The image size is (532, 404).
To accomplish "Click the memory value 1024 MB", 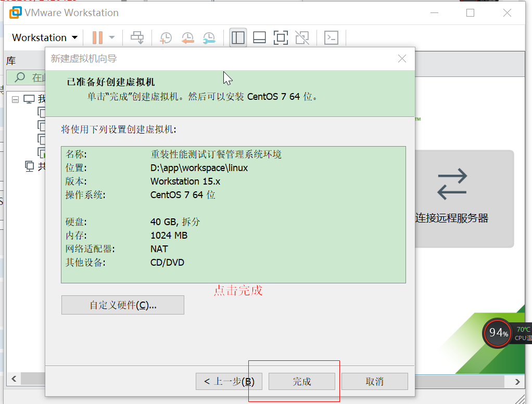I will click(x=169, y=236).
